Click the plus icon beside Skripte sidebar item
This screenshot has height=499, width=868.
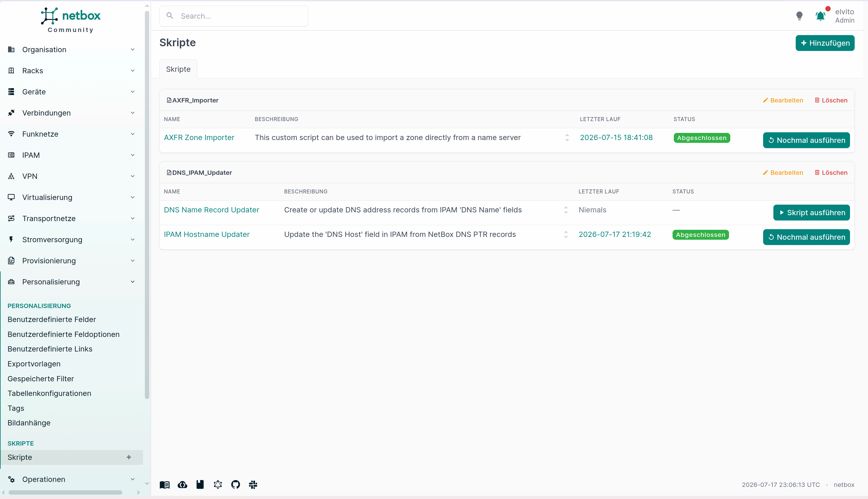(x=129, y=457)
